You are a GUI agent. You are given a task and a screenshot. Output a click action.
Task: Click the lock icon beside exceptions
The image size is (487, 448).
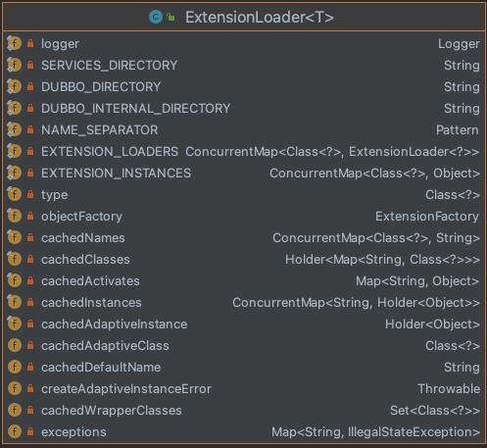point(30,431)
